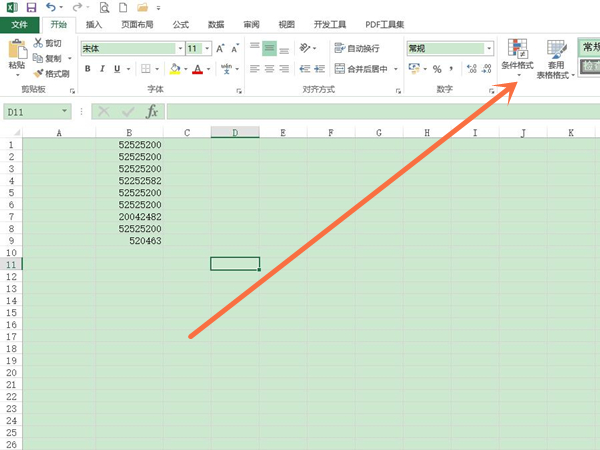The width and height of the screenshot is (600, 450).
Task: Click the Select All corner triangle
Action: click(16, 132)
